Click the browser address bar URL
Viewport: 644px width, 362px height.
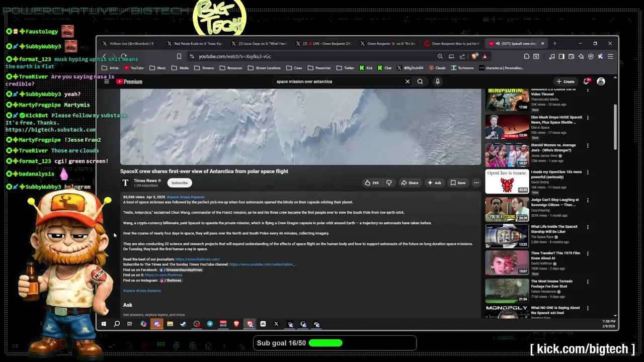[235, 56]
